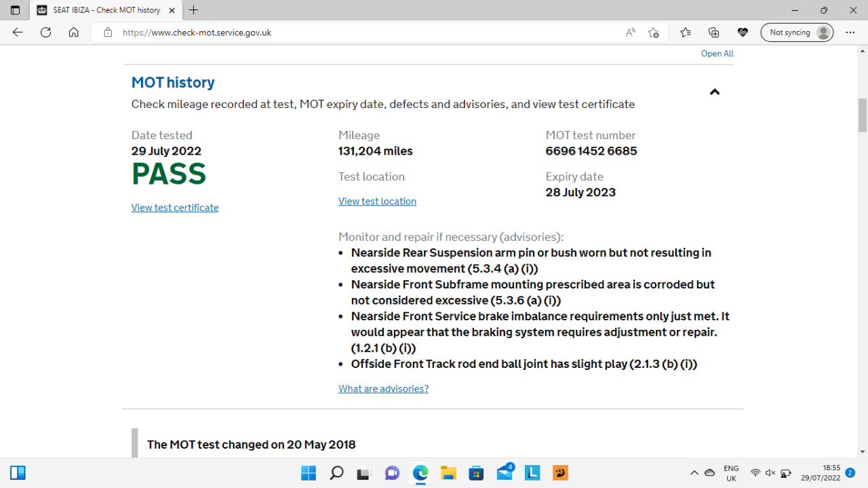Open the orange app taskbar icon
868x488 pixels.
coord(560,473)
